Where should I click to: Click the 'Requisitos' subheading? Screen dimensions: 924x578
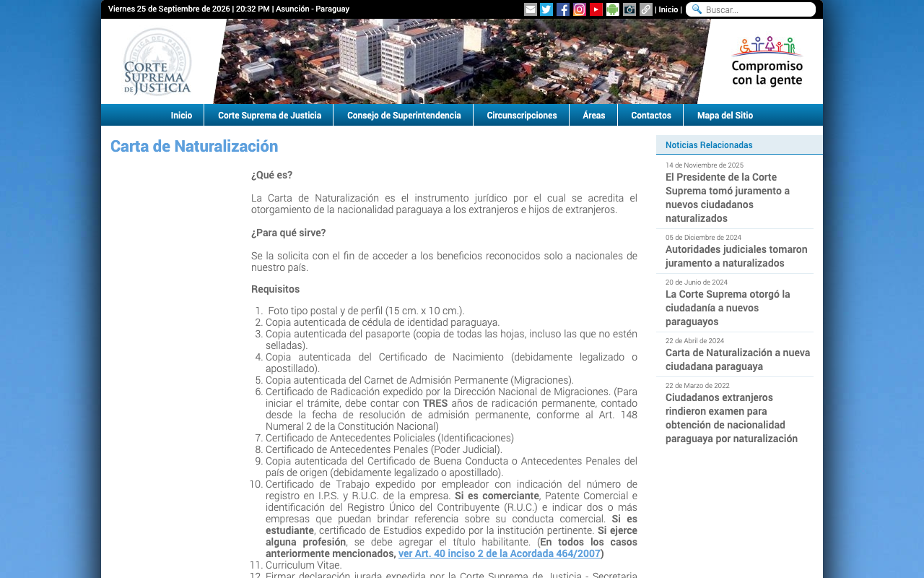[275, 289]
